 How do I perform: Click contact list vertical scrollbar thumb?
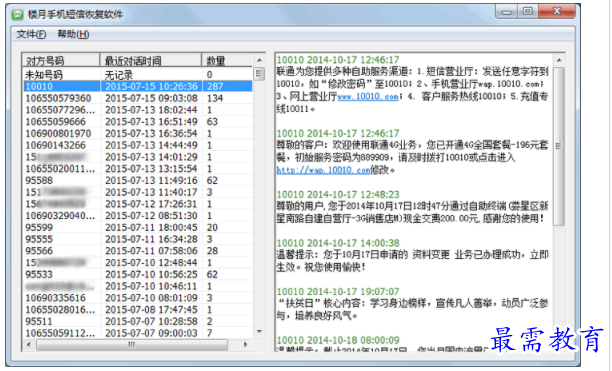(259, 74)
